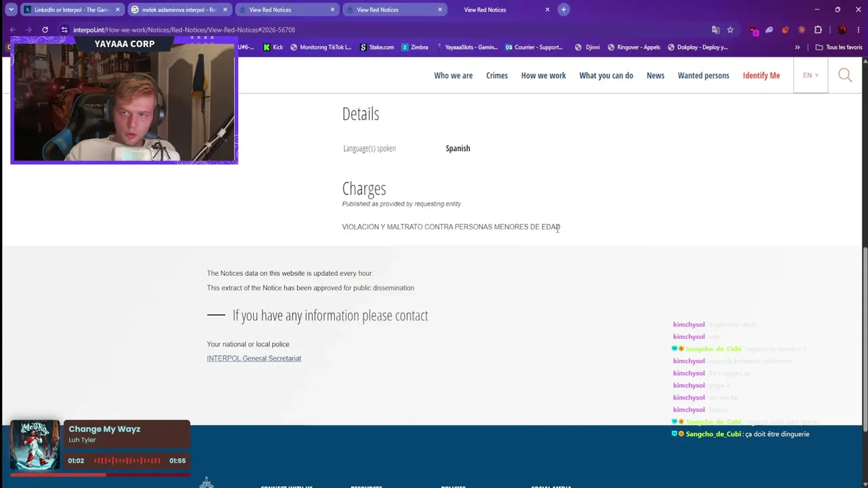
Task: Open the Djinni bookmark
Action: coord(587,47)
